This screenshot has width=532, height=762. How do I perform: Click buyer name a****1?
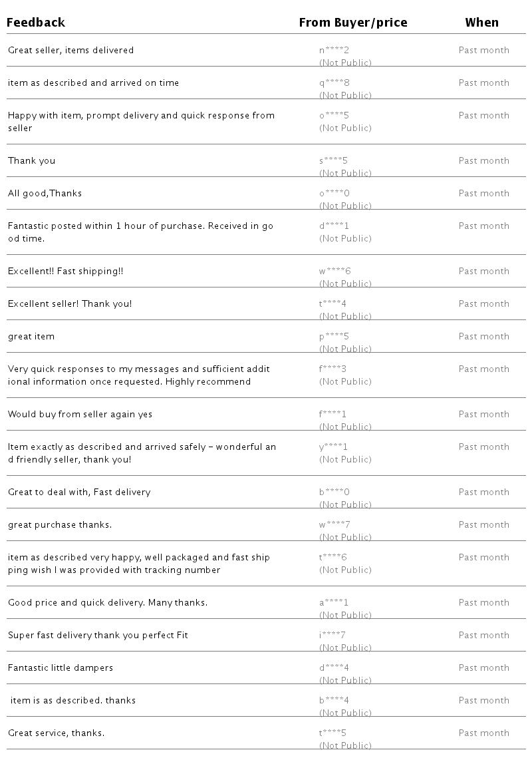(334, 603)
